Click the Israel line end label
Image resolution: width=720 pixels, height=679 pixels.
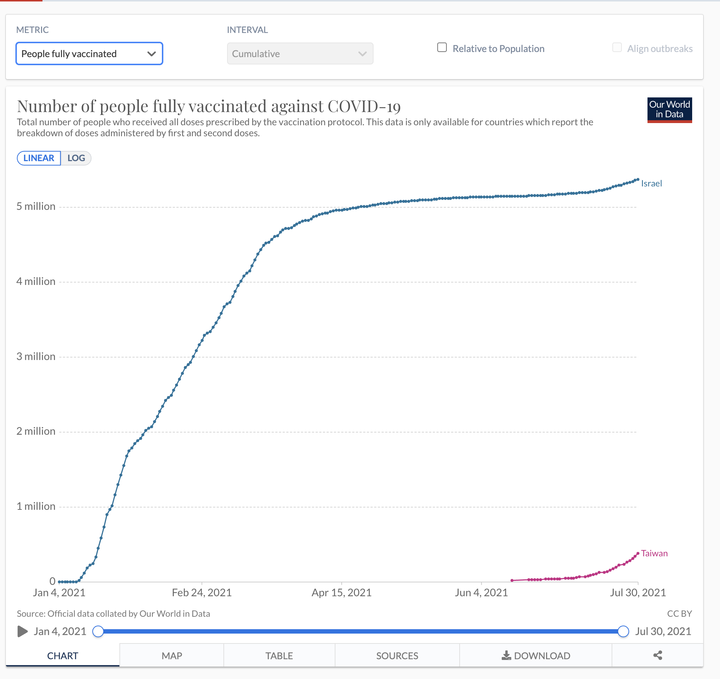click(x=651, y=183)
